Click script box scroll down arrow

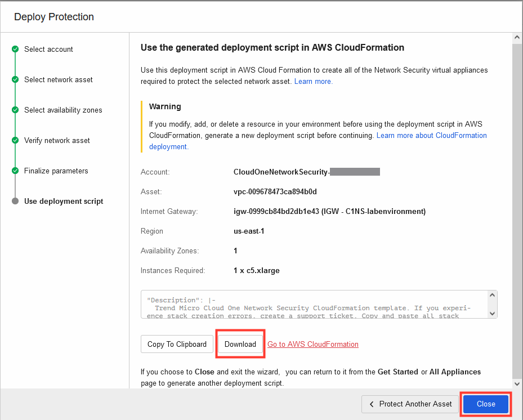(492, 313)
